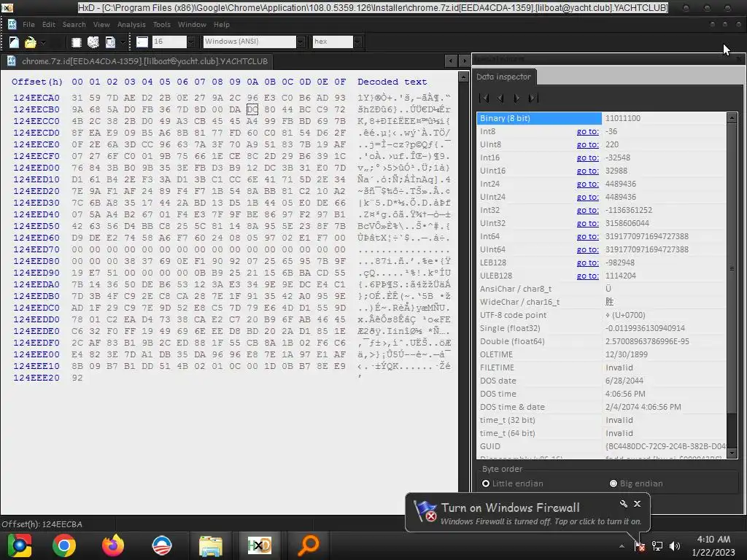Click 'go to:' link for UInt64
Screen dimensions: 747x560
click(x=587, y=249)
